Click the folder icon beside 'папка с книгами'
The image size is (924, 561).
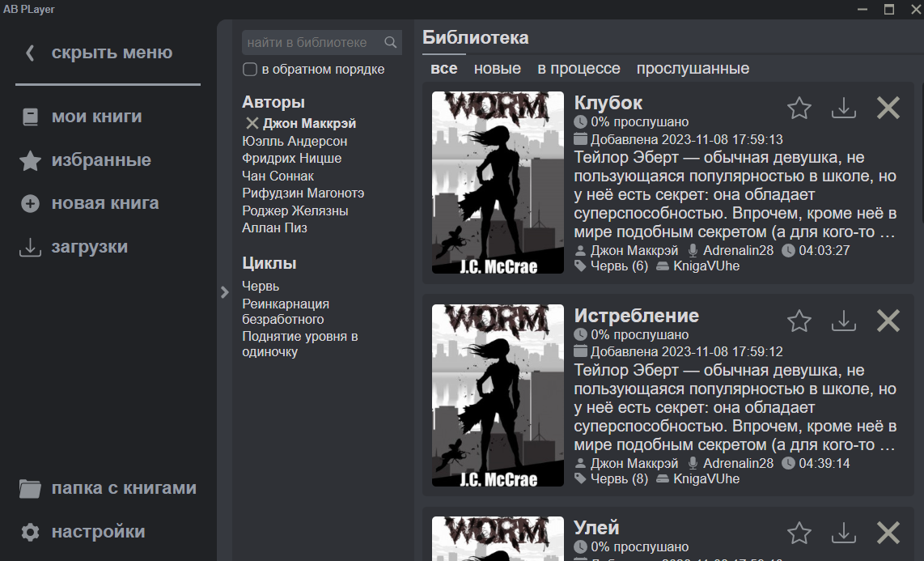coord(30,488)
